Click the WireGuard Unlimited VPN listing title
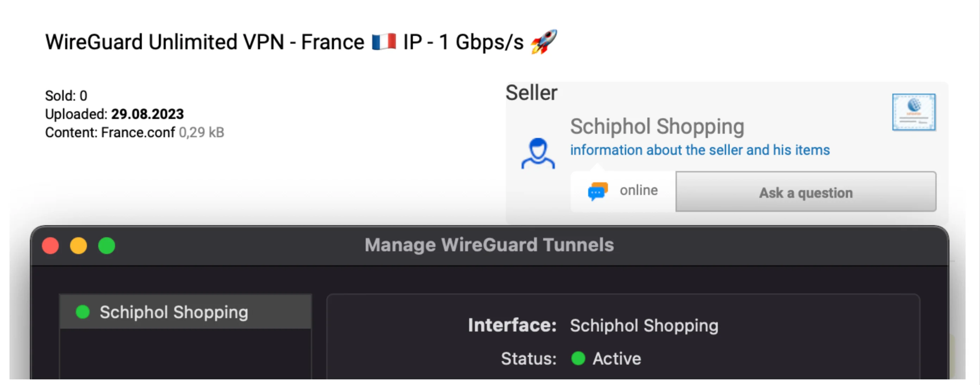This screenshot has height=385, width=980. (x=205, y=42)
